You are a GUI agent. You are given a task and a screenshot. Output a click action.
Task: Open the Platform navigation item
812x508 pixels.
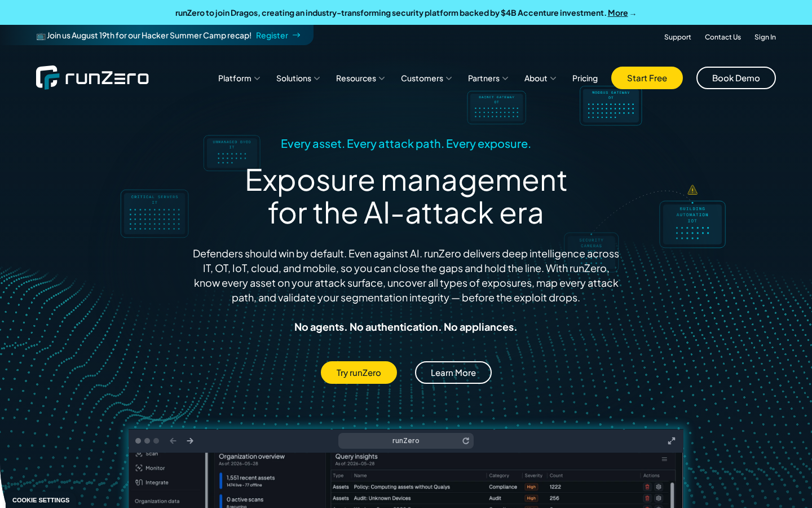tap(239, 78)
